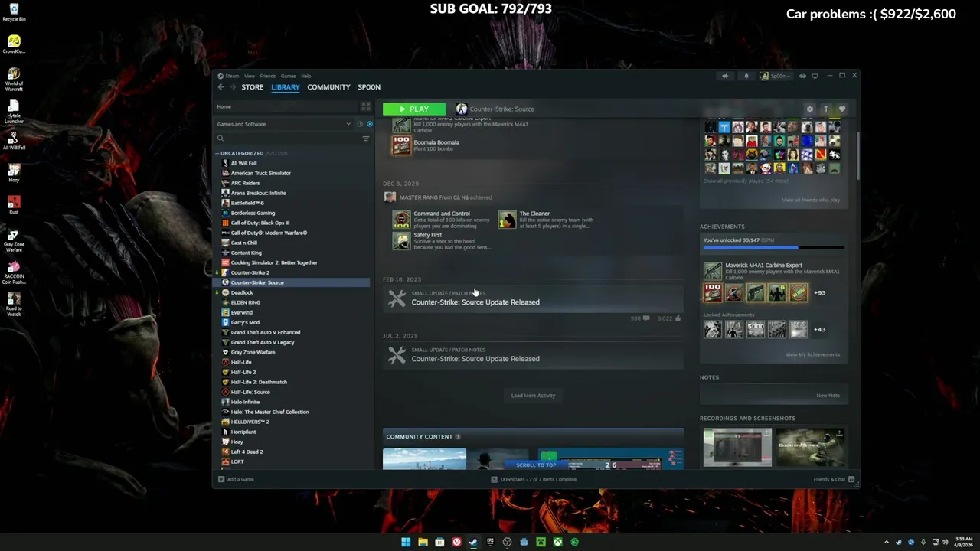
Task: Click the +43 locked achievements count
Action: point(819,330)
